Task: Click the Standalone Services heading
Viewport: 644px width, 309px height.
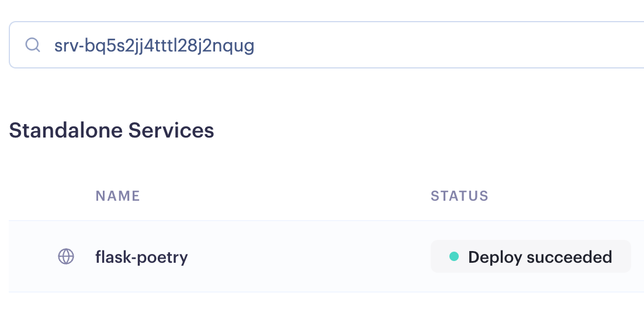Action: coord(112,130)
